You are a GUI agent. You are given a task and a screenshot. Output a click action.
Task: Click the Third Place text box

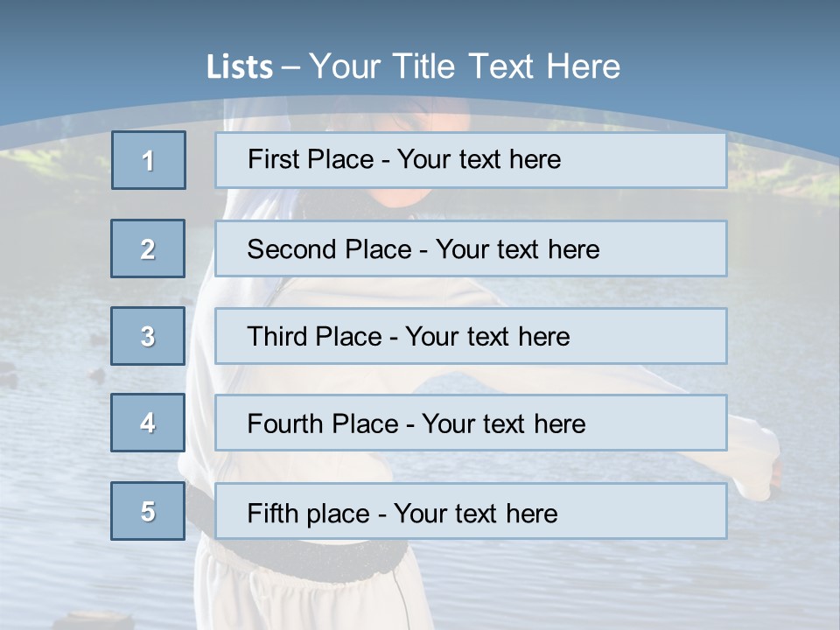pos(471,336)
